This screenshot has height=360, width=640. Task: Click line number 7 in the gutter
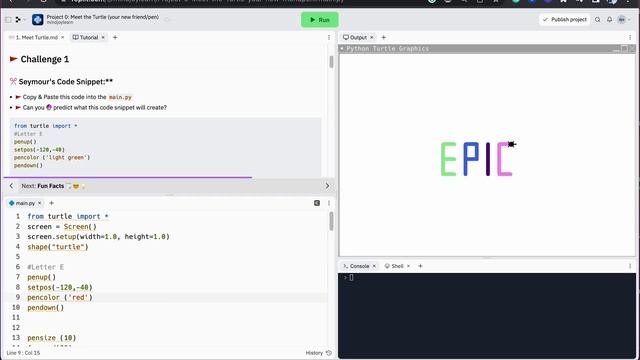click(x=18, y=277)
